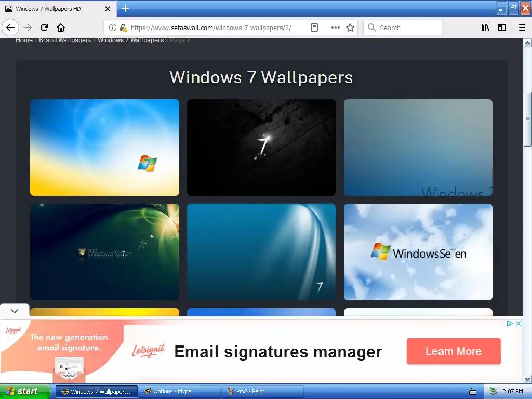Click the keyboard icon in the taskbar

click(473, 392)
